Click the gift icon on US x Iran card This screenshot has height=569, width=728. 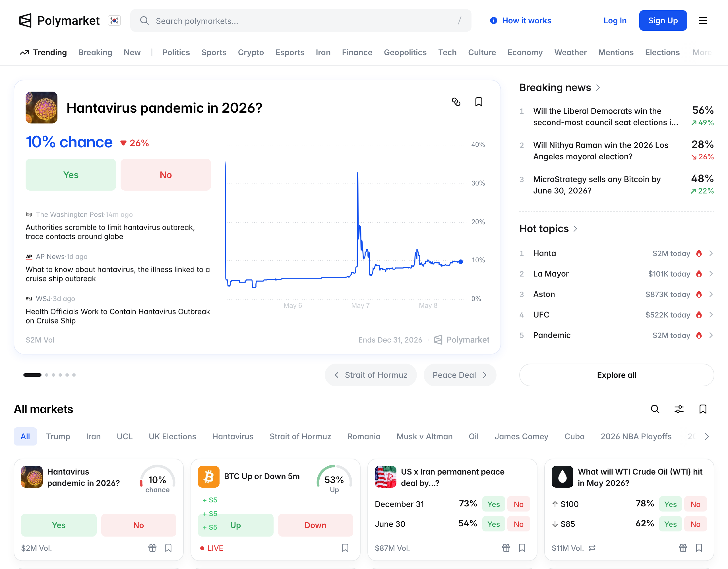coord(506,548)
